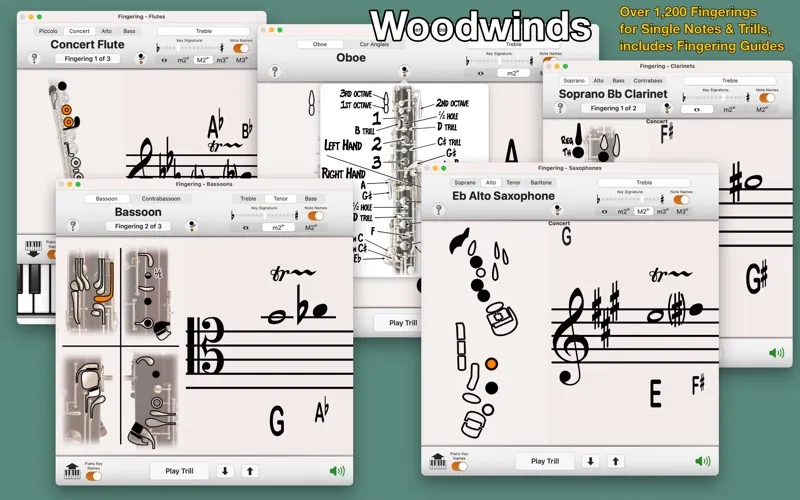This screenshot has height=500, width=800.
Task: Toggle Note Names in the Flutes window
Action: tap(241, 48)
